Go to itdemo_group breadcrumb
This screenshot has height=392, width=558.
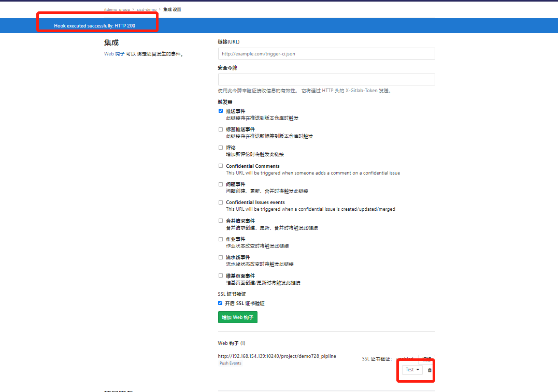point(117,10)
